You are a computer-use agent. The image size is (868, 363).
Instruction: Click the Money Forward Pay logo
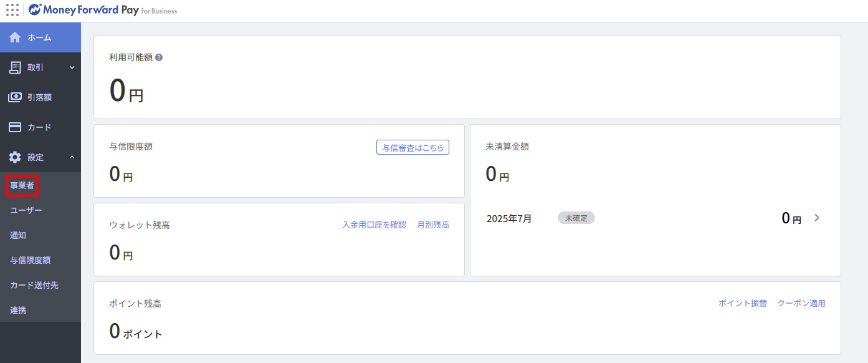(103, 10)
